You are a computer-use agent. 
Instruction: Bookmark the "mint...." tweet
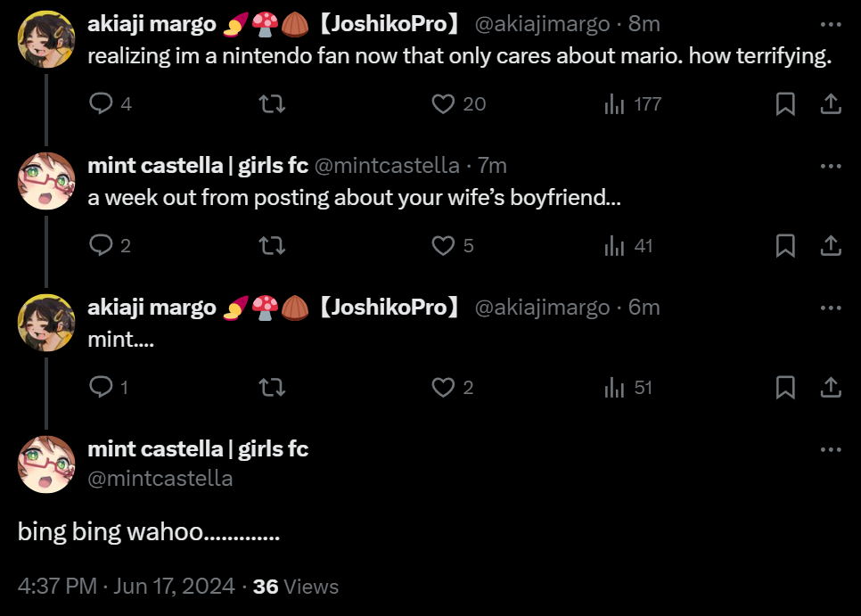(785, 387)
